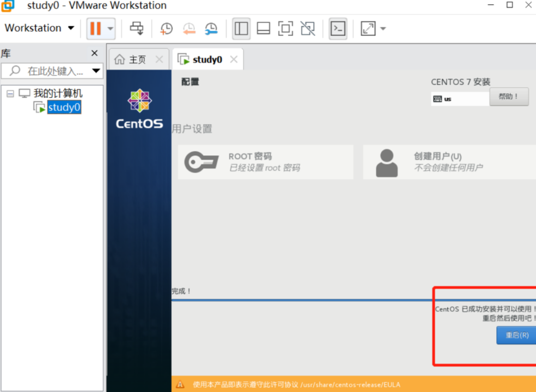Click the EULA warning triangle icon
The image size is (536, 392).
180,385
